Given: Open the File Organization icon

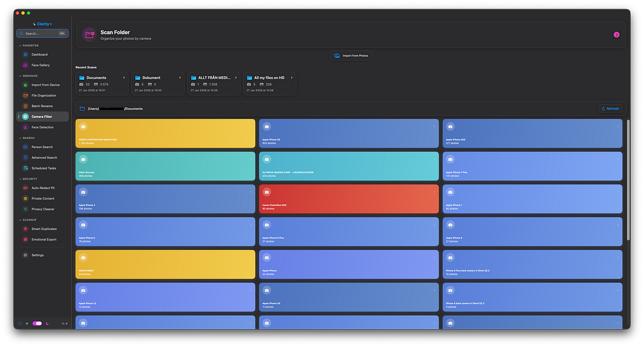Looking at the screenshot, I should coord(25,95).
